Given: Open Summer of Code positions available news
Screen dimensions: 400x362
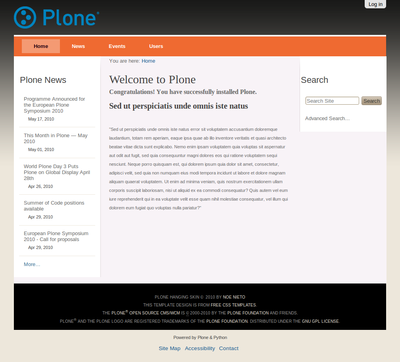Looking at the screenshot, I should [x=54, y=206].
